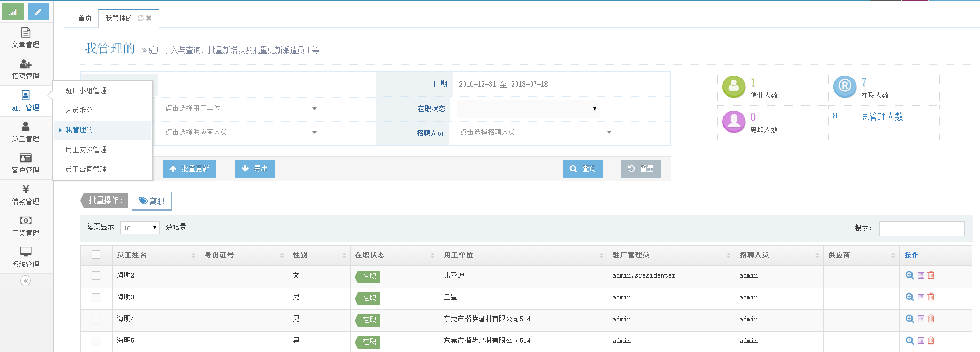The height and width of the screenshot is (352, 980).
Task: Select checkbox for row 海明2
Action: click(x=96, y=275)
